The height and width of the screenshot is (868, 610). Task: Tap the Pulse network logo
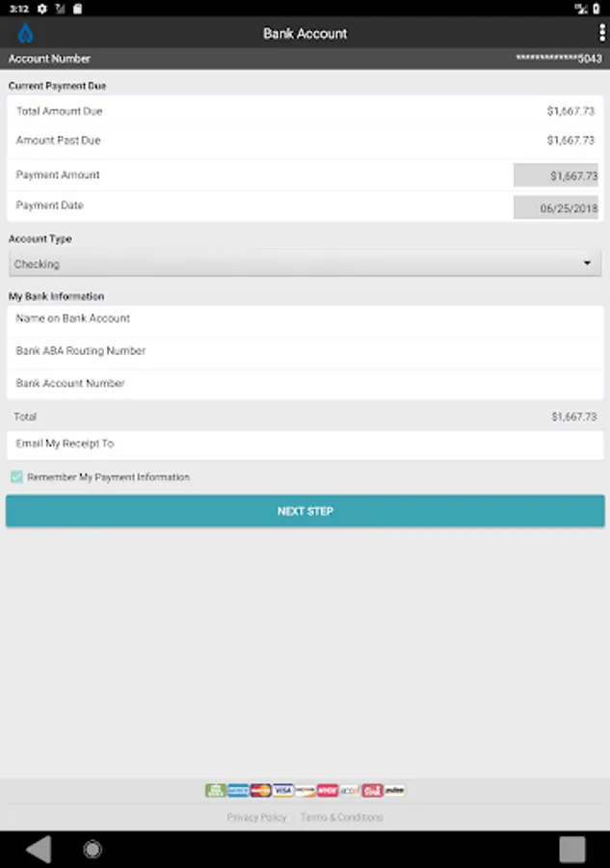pyautogui.click(x=395, y=791)
